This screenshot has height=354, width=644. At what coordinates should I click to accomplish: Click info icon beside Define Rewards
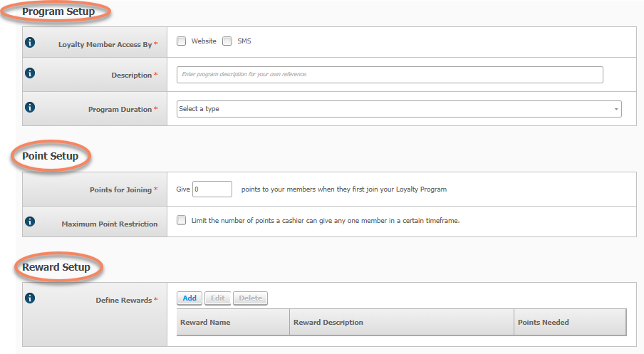point(30,298)
